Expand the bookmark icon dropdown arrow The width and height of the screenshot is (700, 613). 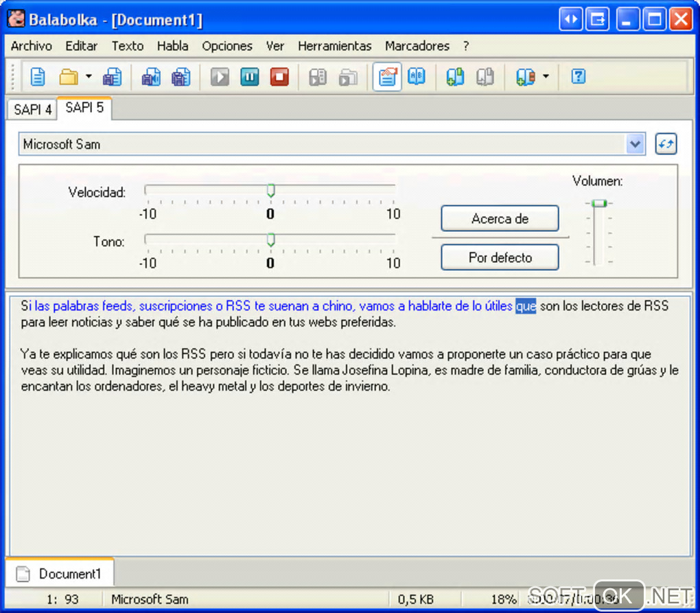[x=546, y=77]
